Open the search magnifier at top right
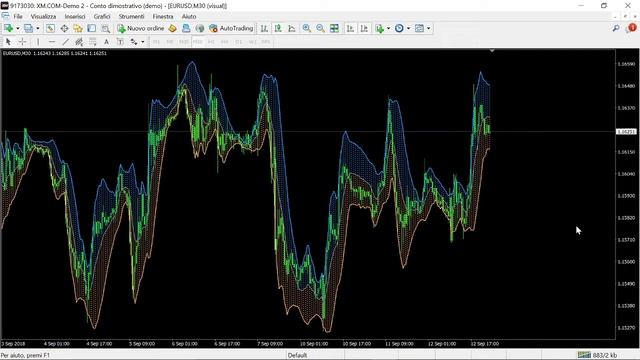Screen dimensions: 640x360 (x=616, y=28)
